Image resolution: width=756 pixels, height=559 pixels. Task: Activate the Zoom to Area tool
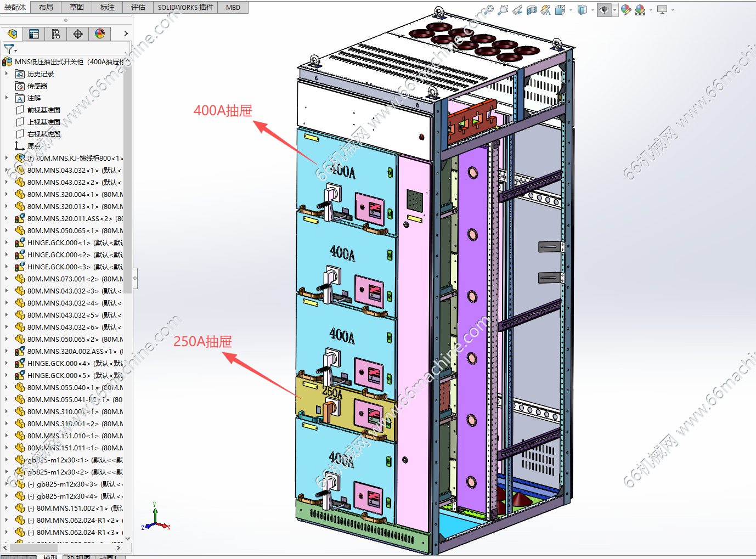coord(503,10)
